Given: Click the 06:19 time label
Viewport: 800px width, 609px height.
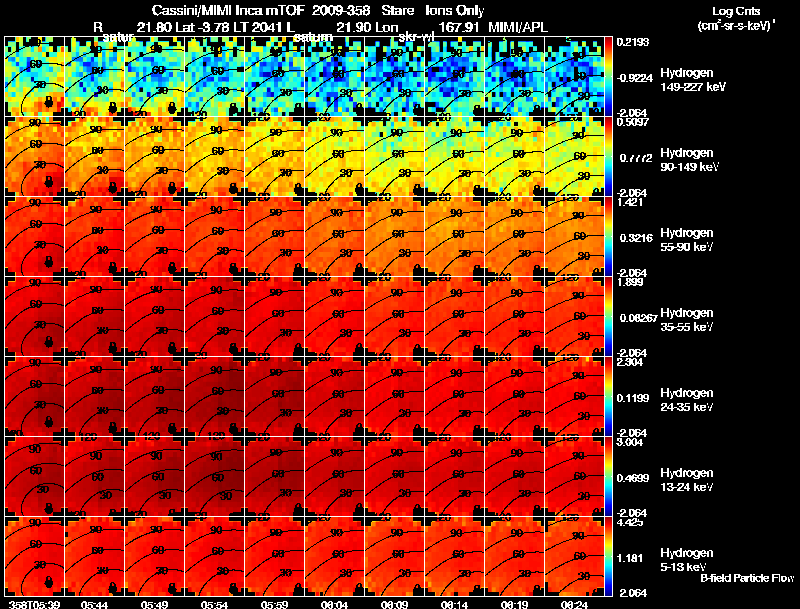Looking at the screenshot, I should coord(514,604).
